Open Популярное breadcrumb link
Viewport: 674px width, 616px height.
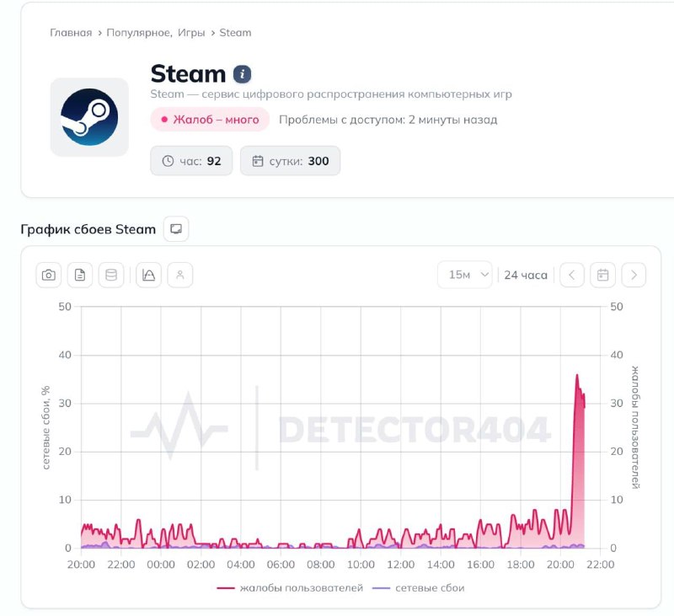(139, 33)
